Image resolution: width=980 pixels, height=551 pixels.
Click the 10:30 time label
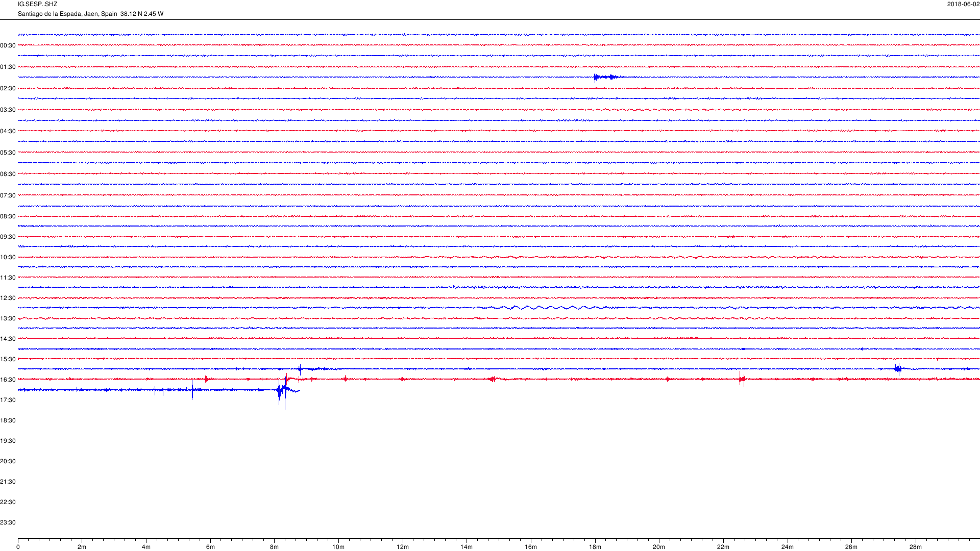8,257
